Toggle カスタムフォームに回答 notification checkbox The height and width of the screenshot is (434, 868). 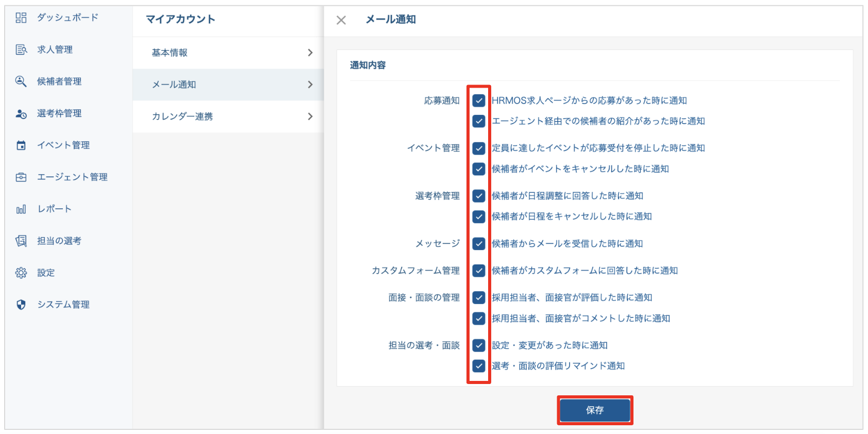pos(479,271)
